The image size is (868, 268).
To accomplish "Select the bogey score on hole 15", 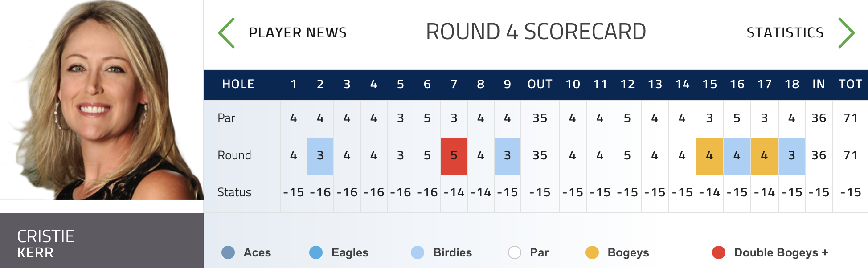I will tap(710, 156).
